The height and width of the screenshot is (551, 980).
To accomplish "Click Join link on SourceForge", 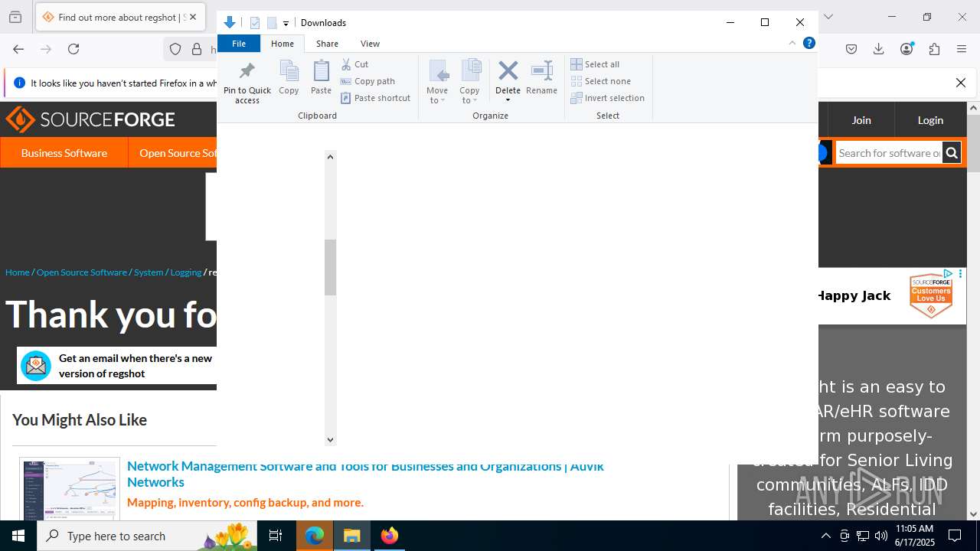I will point(861,119).
